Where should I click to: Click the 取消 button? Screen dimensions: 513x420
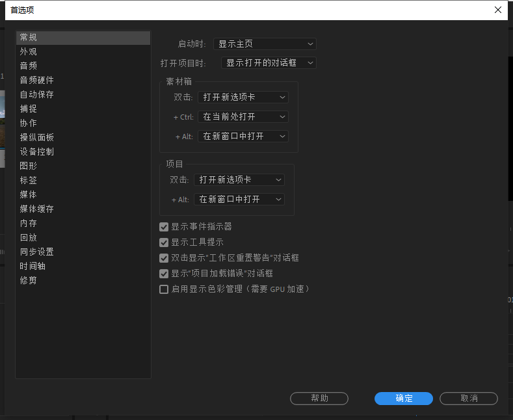click(x=469, y=399)
